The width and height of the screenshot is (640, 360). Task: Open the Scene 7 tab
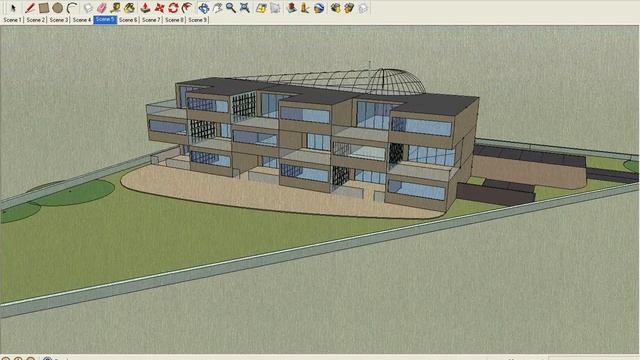pos(151,20)
